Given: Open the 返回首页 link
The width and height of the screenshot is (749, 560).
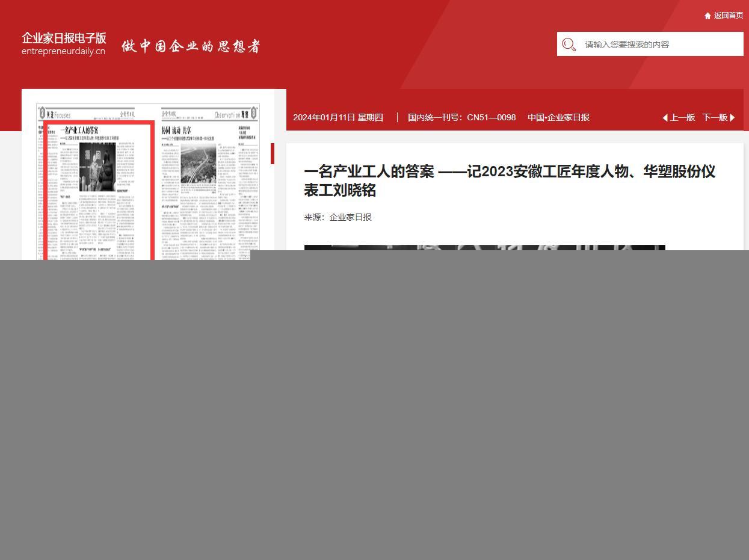Looking at the screenshot, I should pyautogui.click(x=728, y=16).
